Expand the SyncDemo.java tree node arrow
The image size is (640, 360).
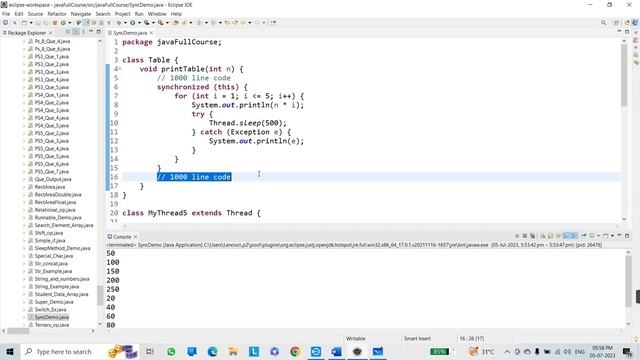point(24,317)
